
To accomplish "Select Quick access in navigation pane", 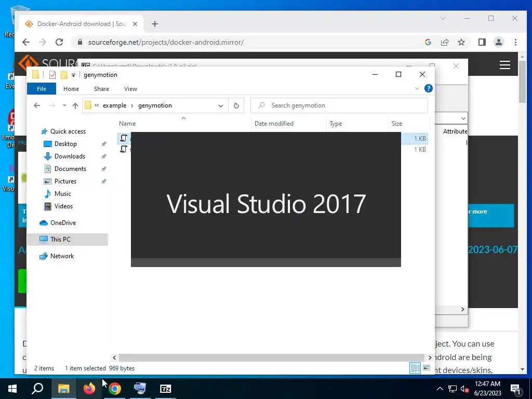I will click(68, 131).
